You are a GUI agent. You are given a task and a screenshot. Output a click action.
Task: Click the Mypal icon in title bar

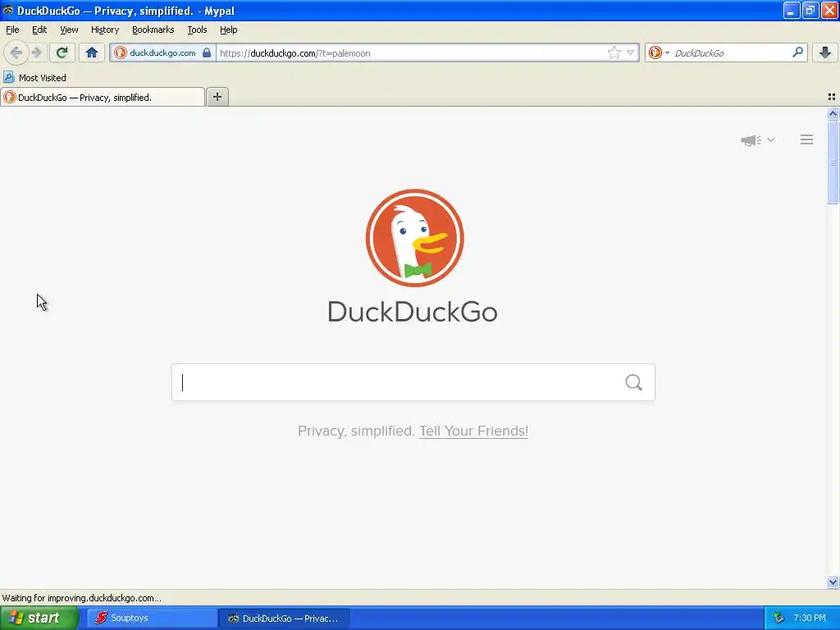pos(7,10)
